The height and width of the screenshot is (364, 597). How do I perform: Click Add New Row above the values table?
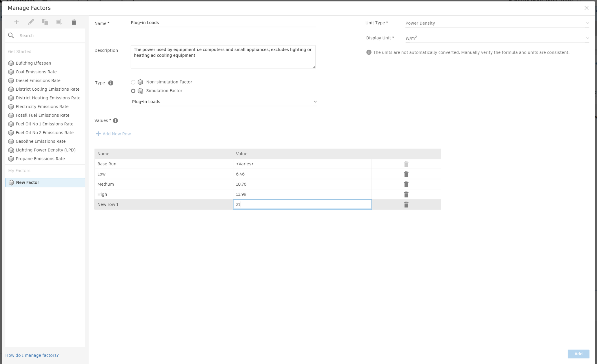[113, 133]
